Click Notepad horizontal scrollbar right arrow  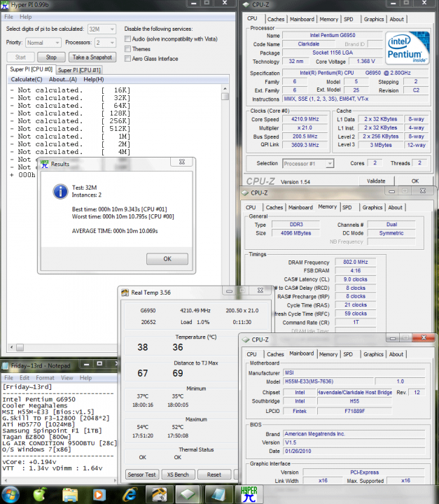coord(115,480)
